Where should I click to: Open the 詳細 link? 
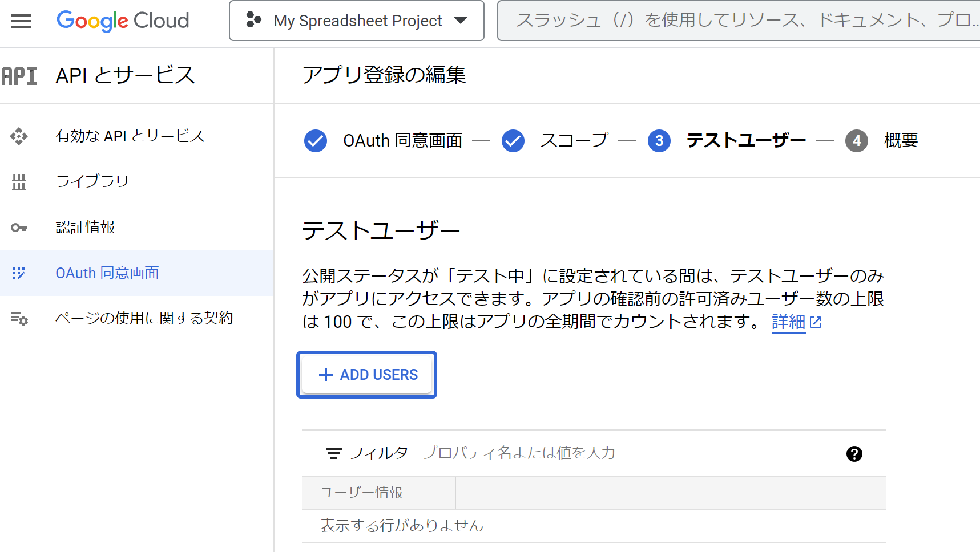[788, 322]
